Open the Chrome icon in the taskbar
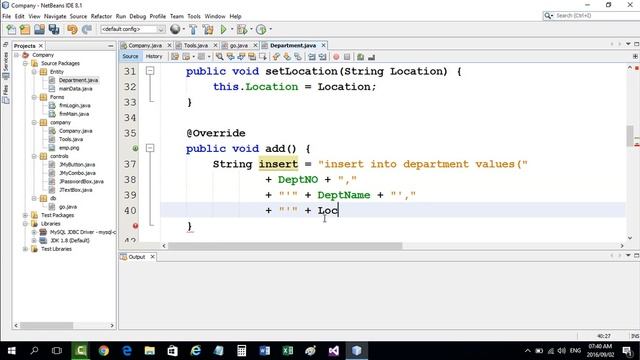The image size is (640, 360). pyautogui.click(x=104, y=351)
